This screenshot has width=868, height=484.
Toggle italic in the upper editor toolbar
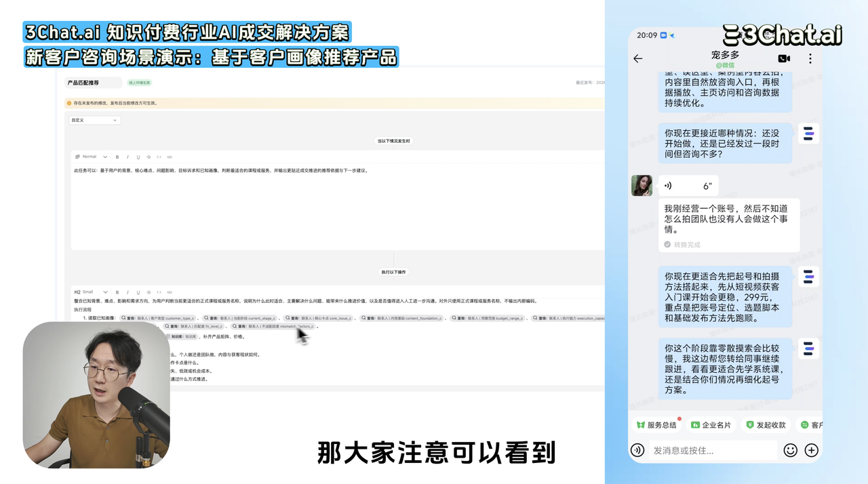pos(127,157)
